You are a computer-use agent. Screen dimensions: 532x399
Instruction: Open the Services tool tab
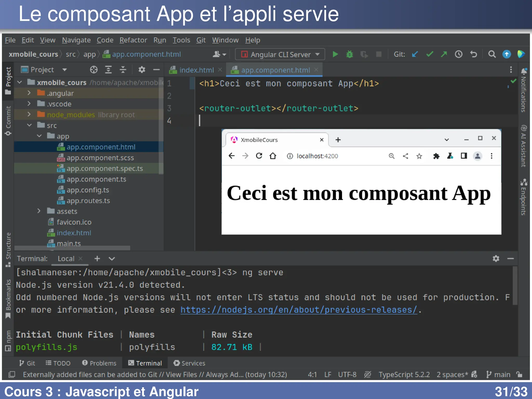[189, 363]
